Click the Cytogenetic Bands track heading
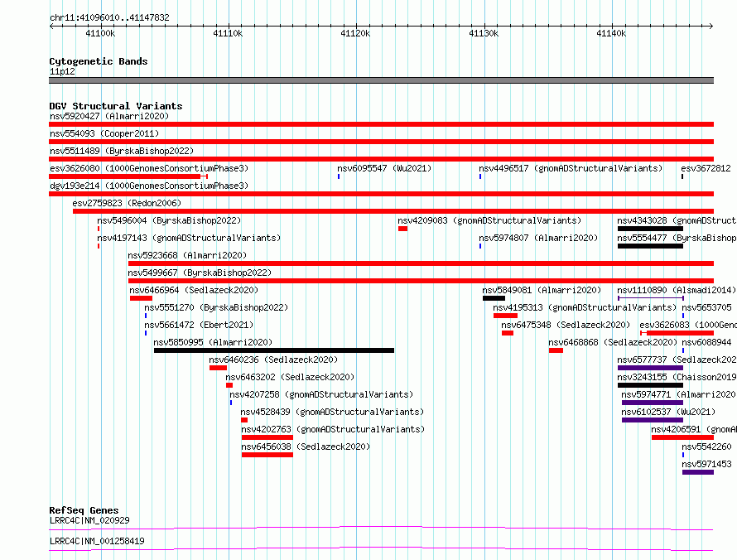This screenshot has height=560, width=737. point(99,61)
